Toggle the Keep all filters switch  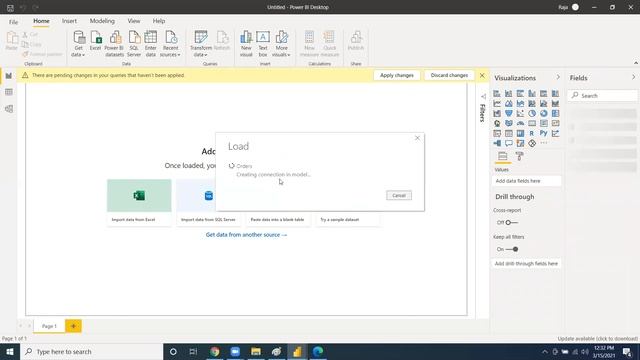pyautogui.click(x=512, y=249)
